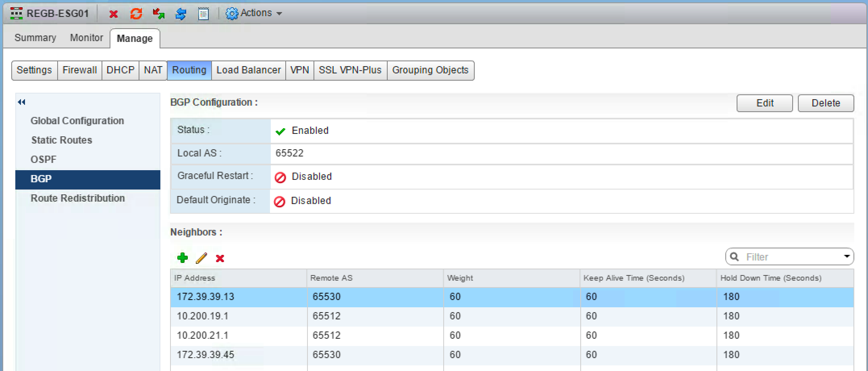
Task: Collapse the routing sidebar with double arrow
Action: (22, 102)
